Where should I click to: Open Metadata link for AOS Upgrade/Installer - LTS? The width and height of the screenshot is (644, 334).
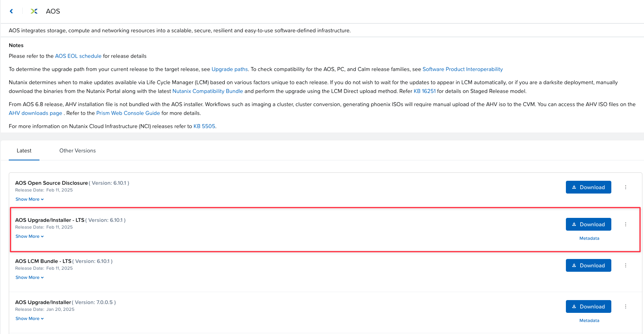(x=589, y=238)
